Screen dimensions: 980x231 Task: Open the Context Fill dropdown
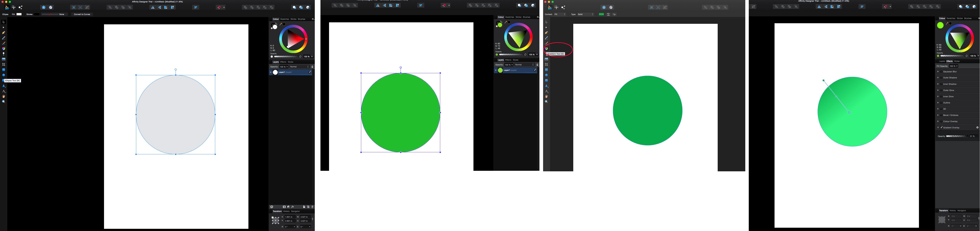(560, 14)
